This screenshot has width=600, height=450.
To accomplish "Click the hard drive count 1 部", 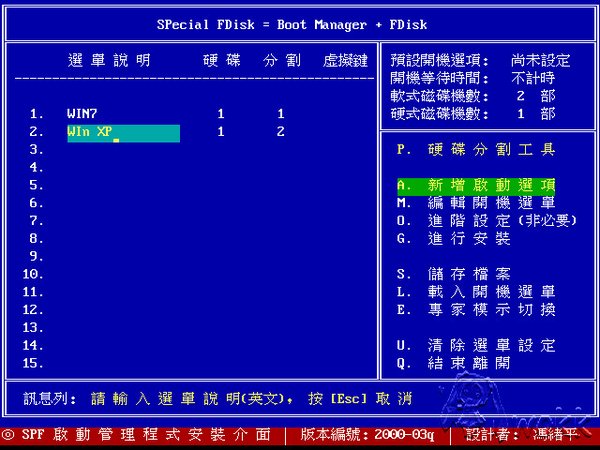I will coord(536,114).
